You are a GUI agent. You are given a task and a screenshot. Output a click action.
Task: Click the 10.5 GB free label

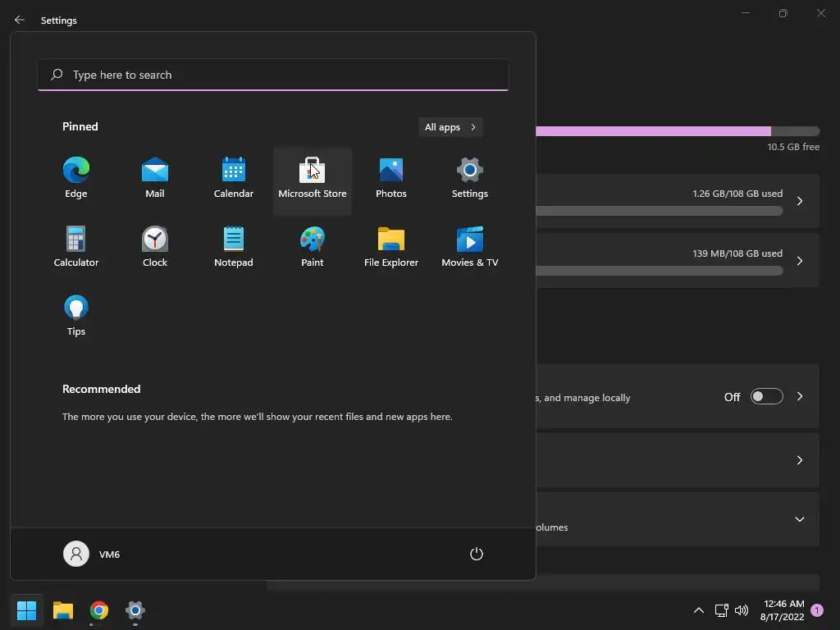tap(793, 147)
